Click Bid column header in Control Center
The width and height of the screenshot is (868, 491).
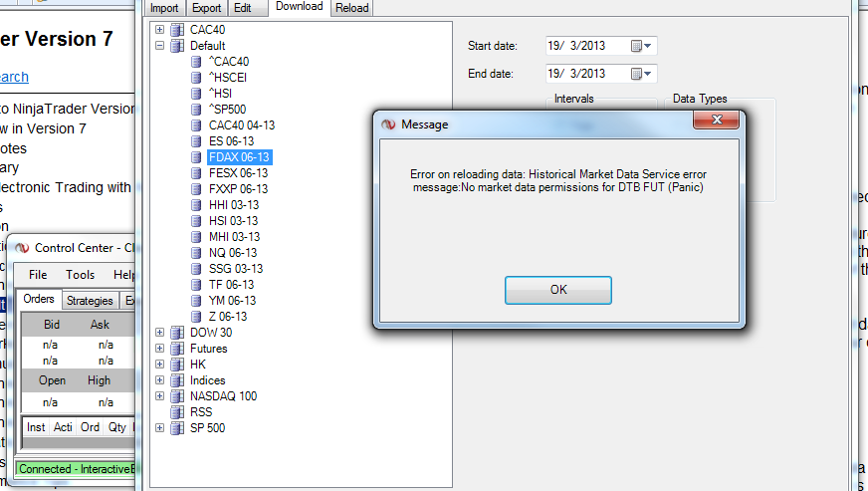tap(52, 325)
